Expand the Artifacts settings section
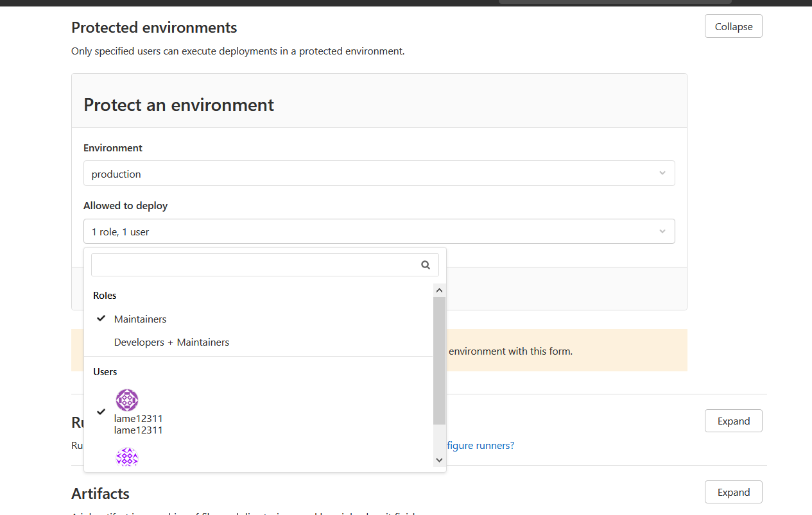Screen dimensions: 812x515 (733, 492)
